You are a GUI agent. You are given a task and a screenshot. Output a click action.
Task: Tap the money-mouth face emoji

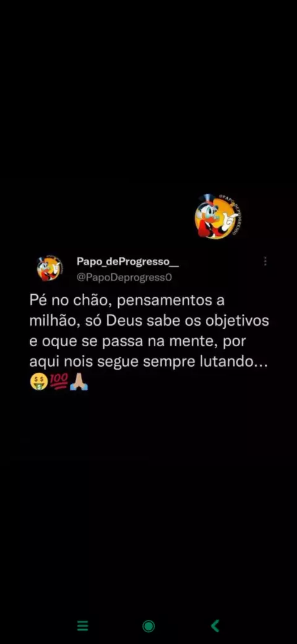pyautogui.click(x=38, y=382)
